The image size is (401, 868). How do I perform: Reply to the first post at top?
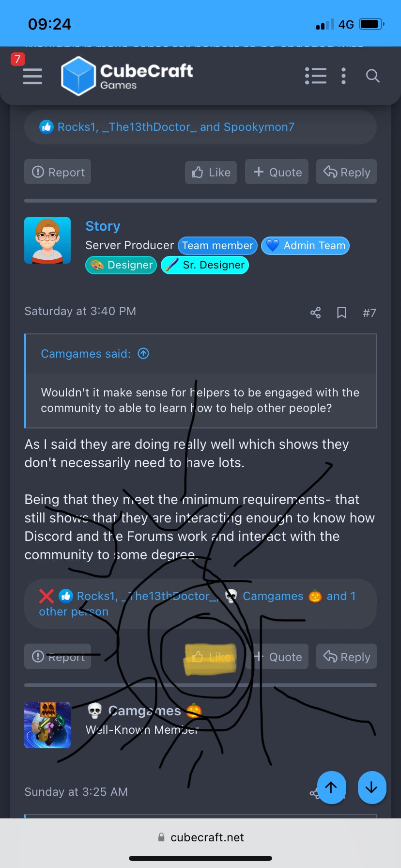[346, 172]
